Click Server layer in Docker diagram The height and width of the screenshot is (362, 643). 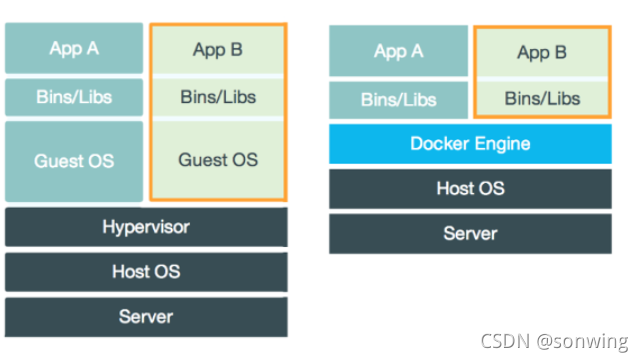(470, 234)
